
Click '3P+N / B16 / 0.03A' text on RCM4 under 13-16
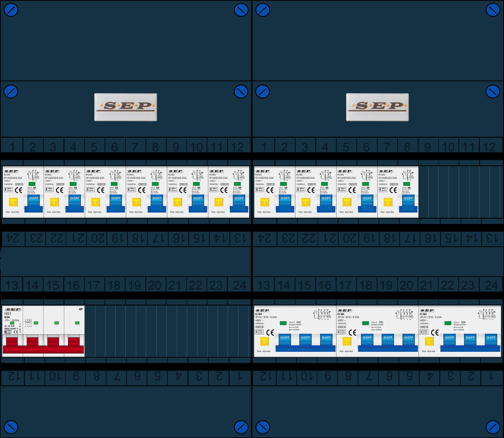266,317
